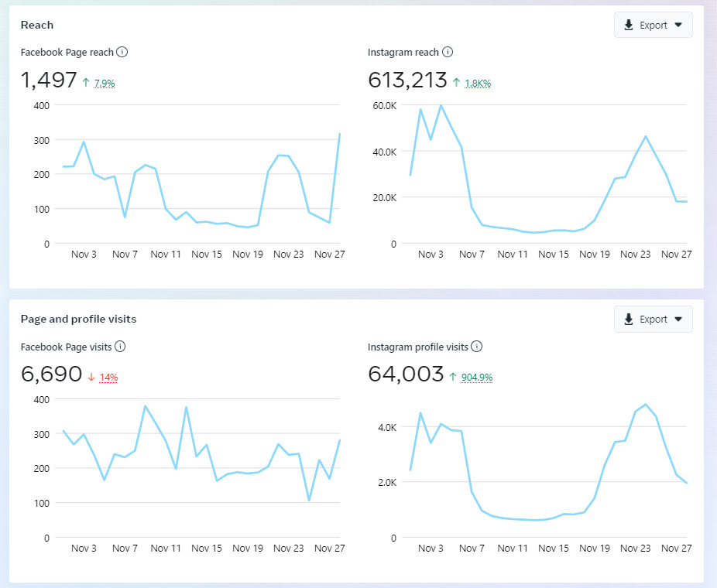Open info icon next to Instagram profile visits
The width and height of the screenshot is (717, 588).
[x=477, y=347]
